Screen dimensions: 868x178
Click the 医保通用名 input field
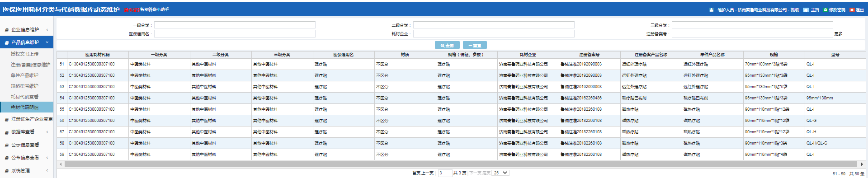(235, 34)
